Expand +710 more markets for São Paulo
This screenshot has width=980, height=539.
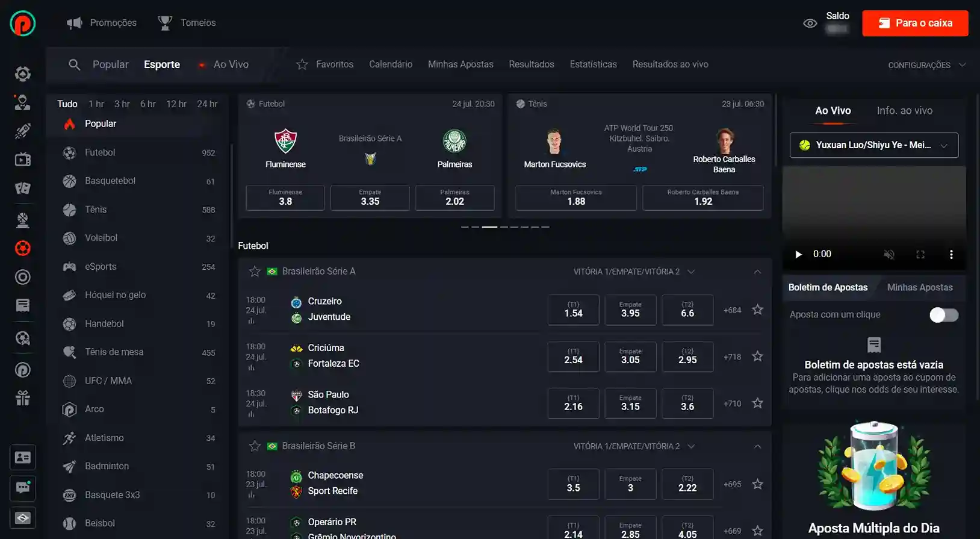pyautogui.click(x=733, y=403)
